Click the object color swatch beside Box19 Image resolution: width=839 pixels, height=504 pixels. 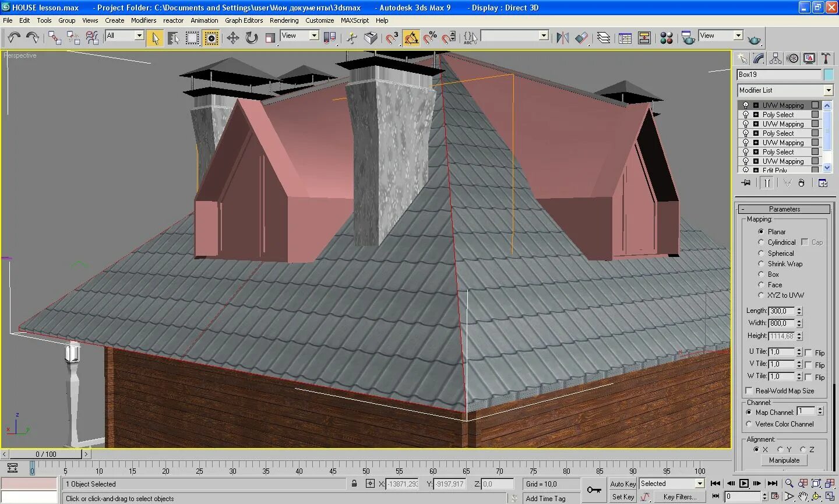coord(828,75)
